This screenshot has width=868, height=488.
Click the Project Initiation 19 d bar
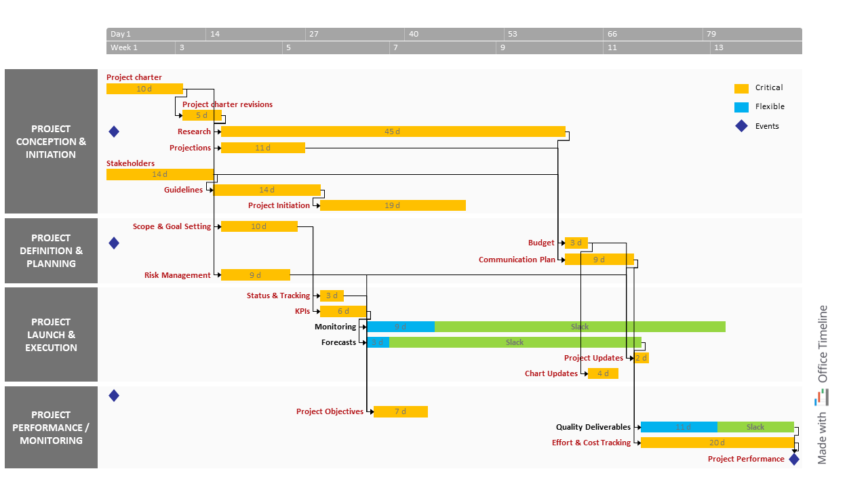pos(393,205)
